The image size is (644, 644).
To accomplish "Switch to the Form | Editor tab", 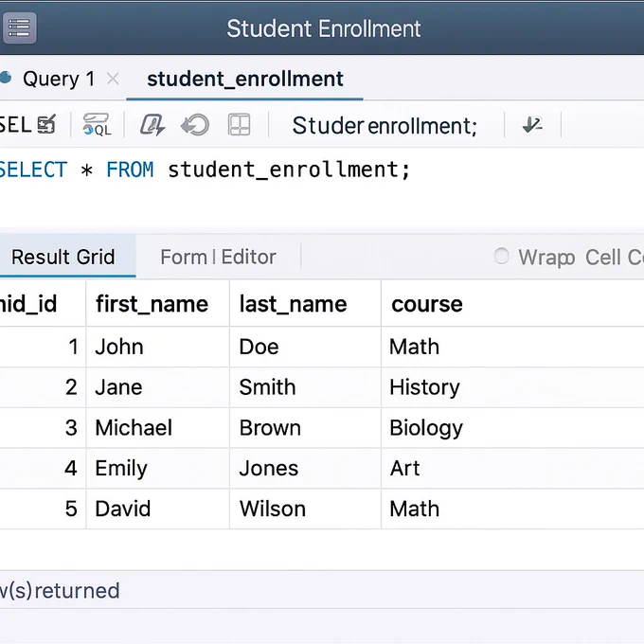I will (218, 257).
